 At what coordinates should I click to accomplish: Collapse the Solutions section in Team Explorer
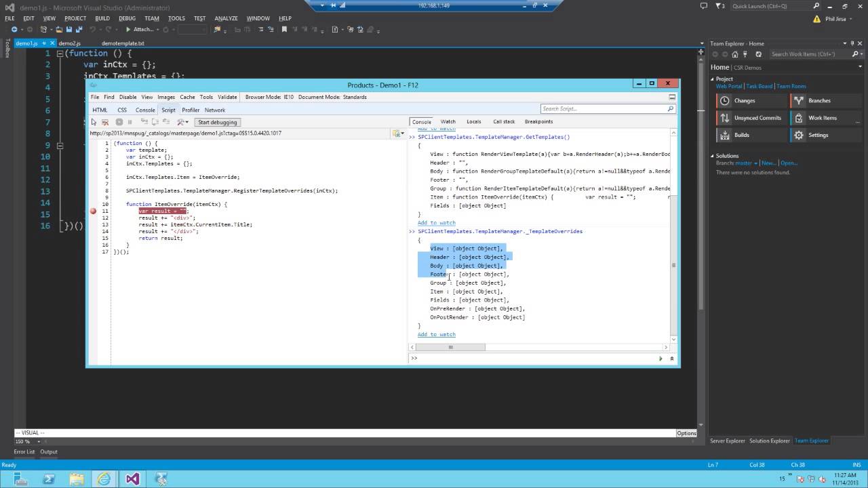pyautogui.click(x=712, y=156)
